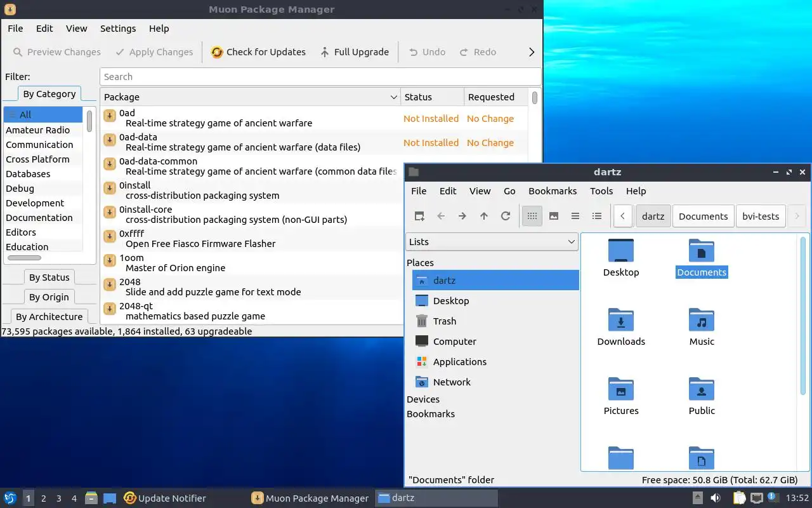
Task: Open Muon File menu
Action: click(x=15, y=29)
